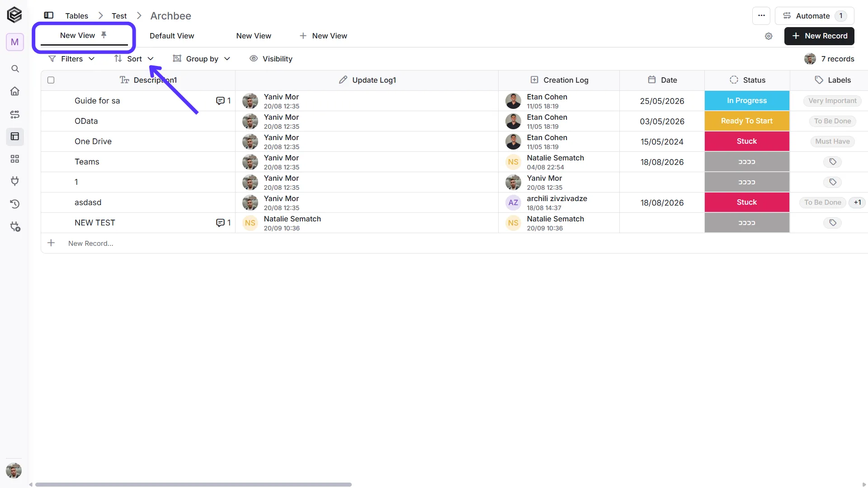Add a tab with plus New View

click(x=323, y=36)
